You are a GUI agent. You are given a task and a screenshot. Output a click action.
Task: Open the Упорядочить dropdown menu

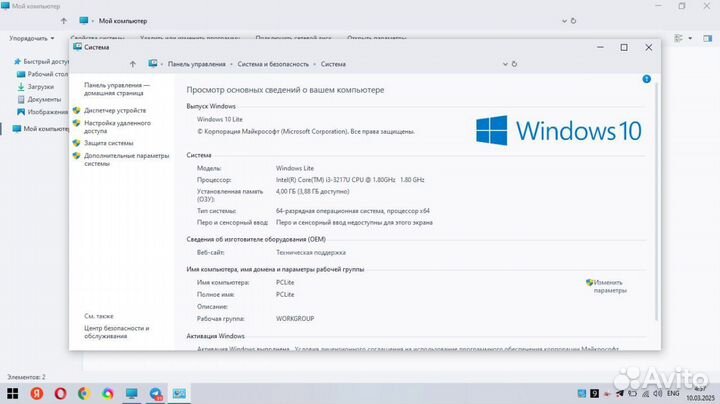[32, 39]
